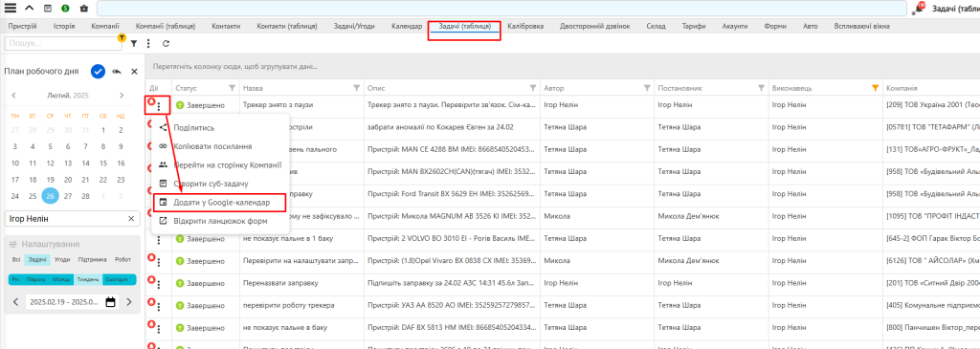
Task: Open the form icon beside up chevron
Action: (48, 8)
